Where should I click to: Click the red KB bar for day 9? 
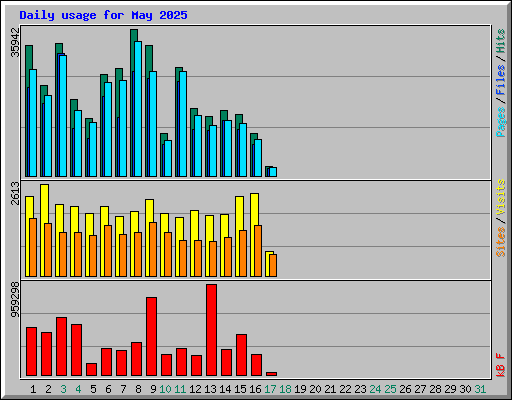(x=151, y=337)
